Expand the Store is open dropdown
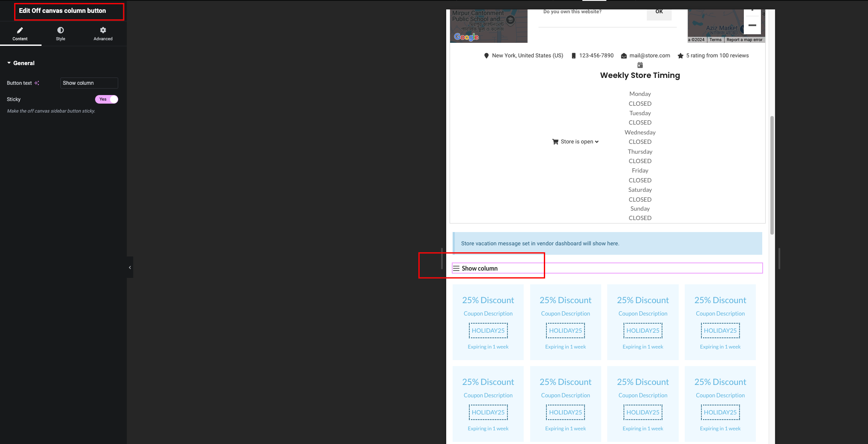This screenshot has width=868, height=444. tap(580, 142)
